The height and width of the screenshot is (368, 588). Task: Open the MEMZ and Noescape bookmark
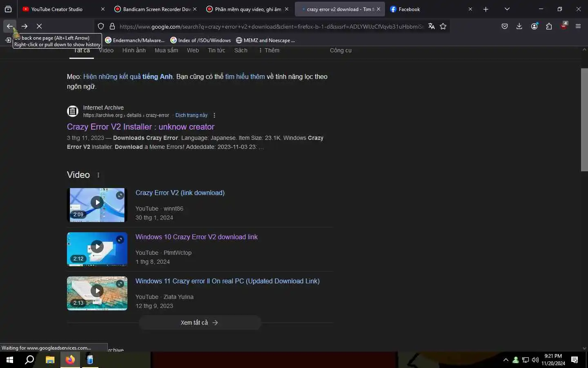[x=265, y=40]
